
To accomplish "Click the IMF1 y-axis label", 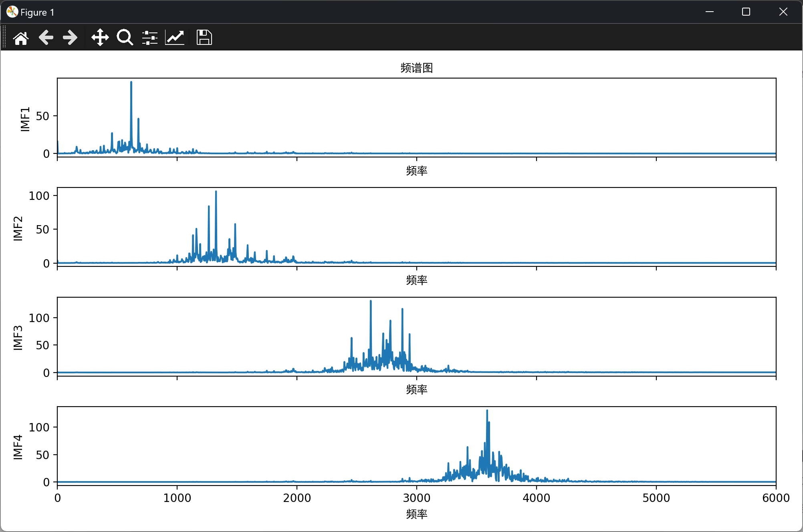I will coord(25,119).
